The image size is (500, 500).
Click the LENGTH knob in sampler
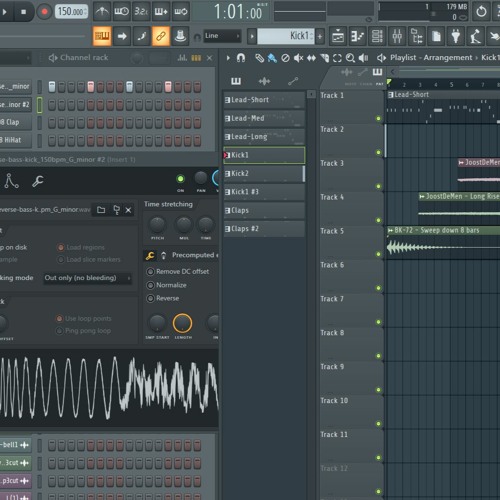(x=182, y=323)
